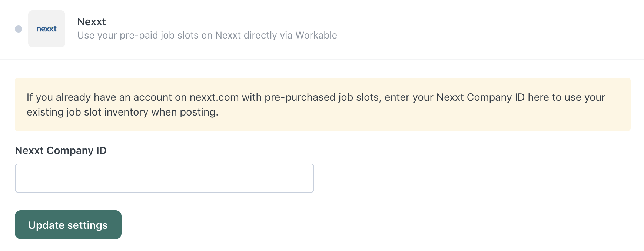Click the nexxt.com text in the banner
Image resolution: width=644 pixels, height=251 pixels.
214,97
